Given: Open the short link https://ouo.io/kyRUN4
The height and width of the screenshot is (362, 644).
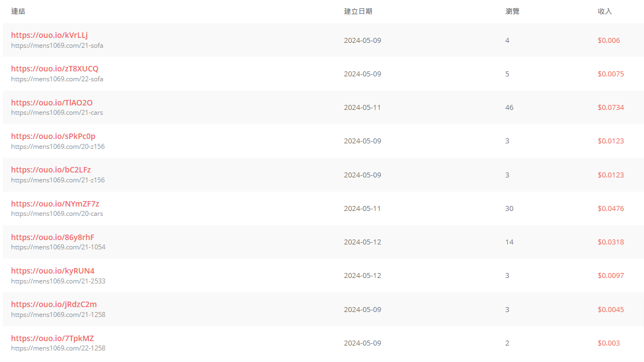Looking at the screenshot, I should (53, 271).
